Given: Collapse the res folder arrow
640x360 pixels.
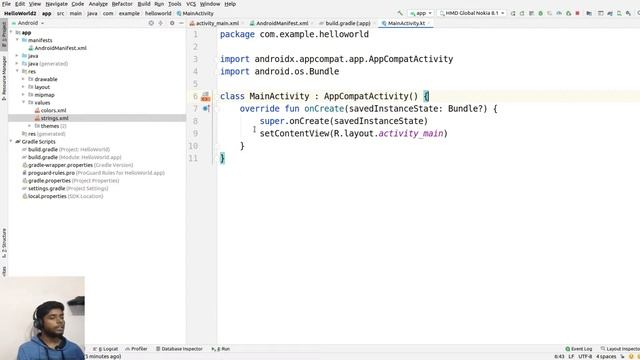Looking at the screenshot, I should tap(17, 71).
